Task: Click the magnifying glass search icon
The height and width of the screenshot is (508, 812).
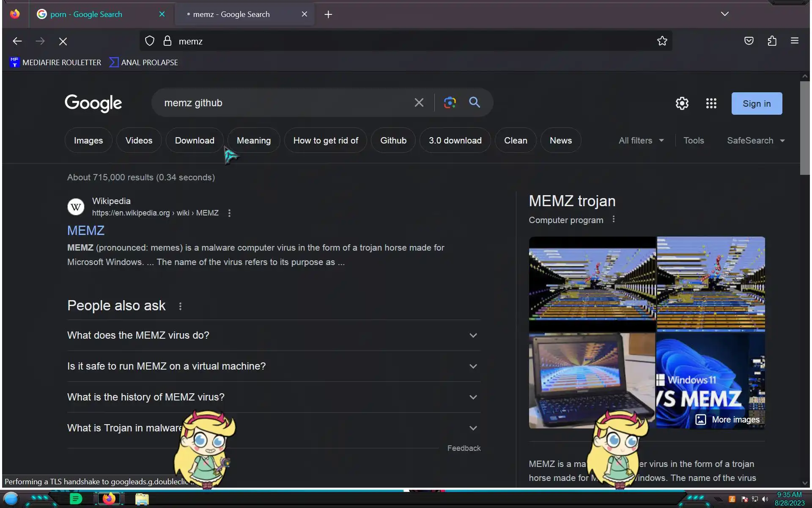Action: 475,102
